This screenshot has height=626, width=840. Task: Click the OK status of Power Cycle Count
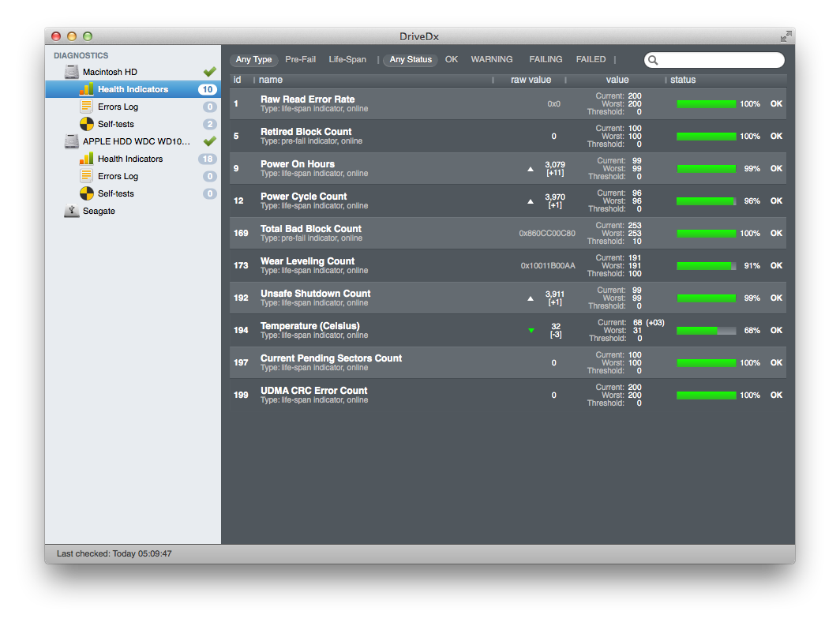click(776, 201)
